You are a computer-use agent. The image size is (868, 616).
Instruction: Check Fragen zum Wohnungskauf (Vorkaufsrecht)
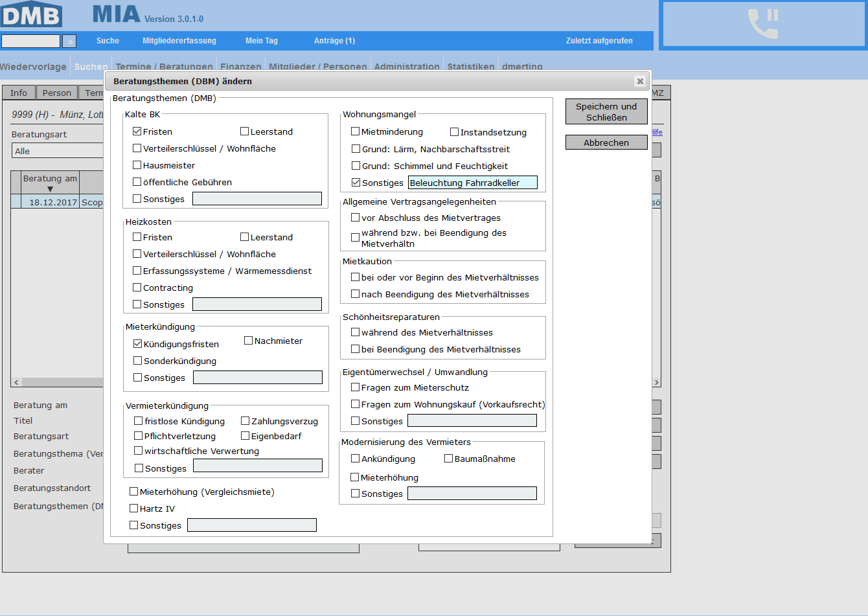(355, 404)
